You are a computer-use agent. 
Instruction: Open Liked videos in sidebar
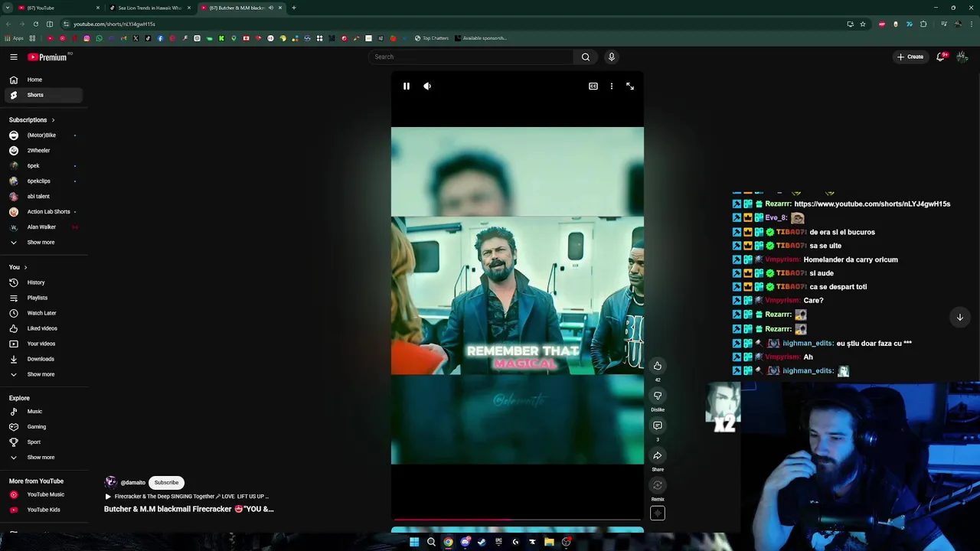pos(44,328)
